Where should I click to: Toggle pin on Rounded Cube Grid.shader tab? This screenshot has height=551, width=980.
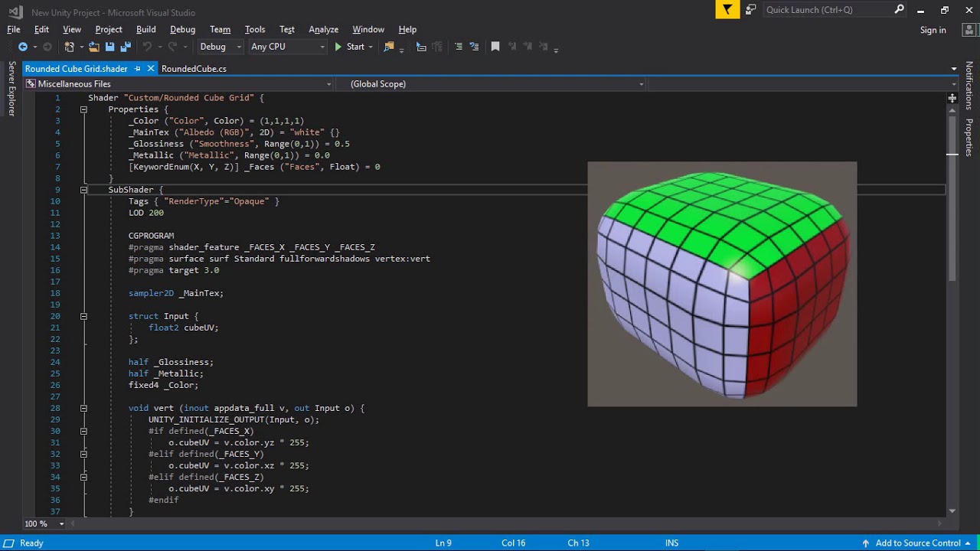pos(138,69)
